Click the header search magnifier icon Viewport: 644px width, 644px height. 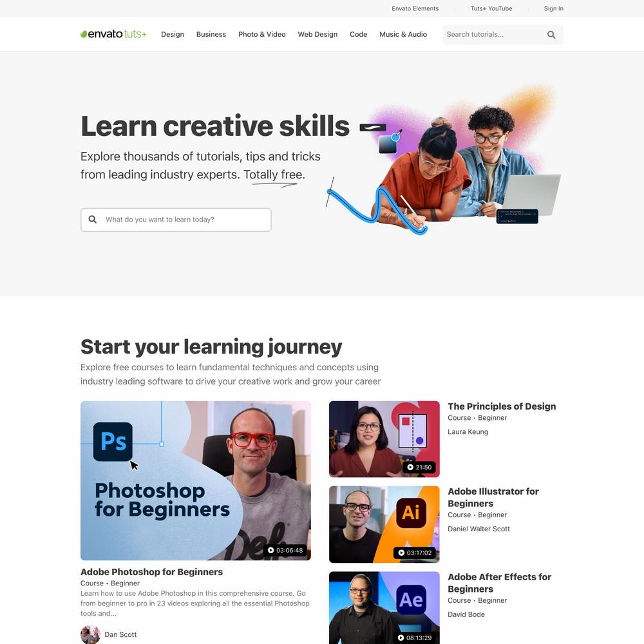click(x=551, y=35)
